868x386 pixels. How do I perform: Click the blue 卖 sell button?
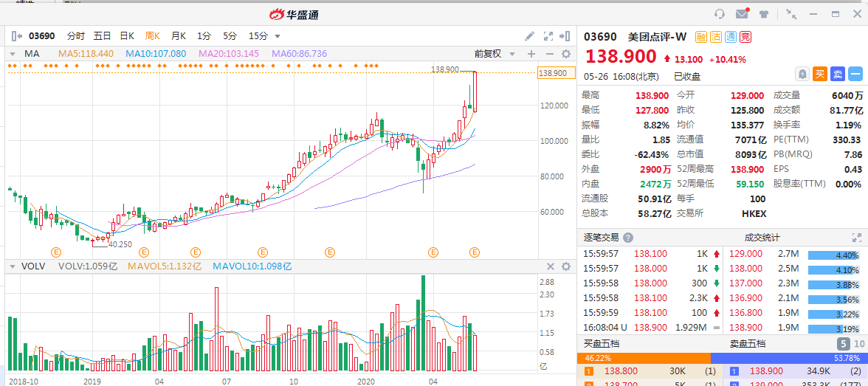[x=838, y=74]
